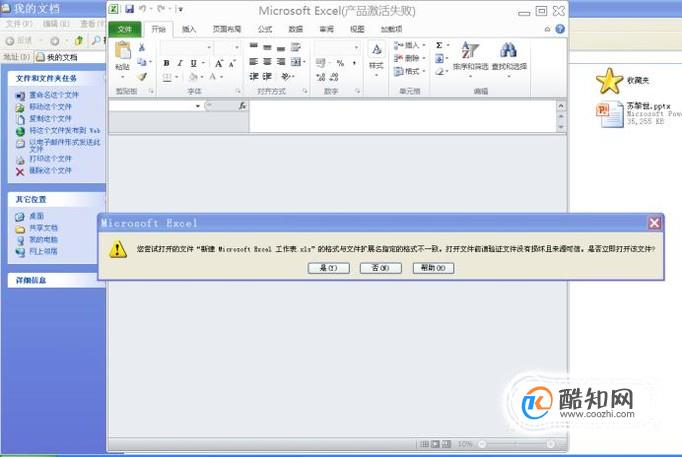The height and width of the screenshot is (457, 682).
Task: Switch to the 公式 Formulas tab
Action: pos(264,29)
